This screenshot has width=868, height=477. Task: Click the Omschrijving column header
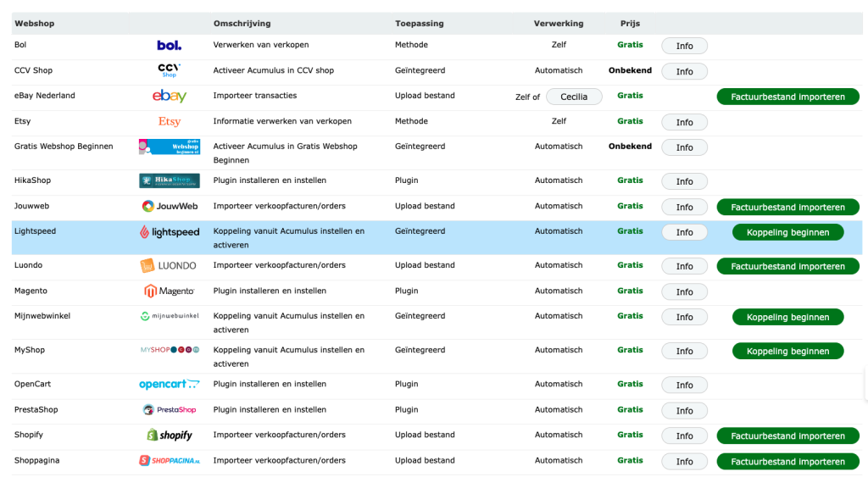tap(242, 23)
